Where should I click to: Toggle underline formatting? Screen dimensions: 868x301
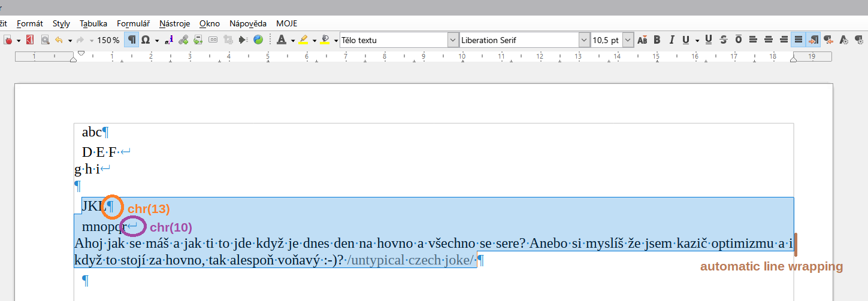(x=686, y=40)
